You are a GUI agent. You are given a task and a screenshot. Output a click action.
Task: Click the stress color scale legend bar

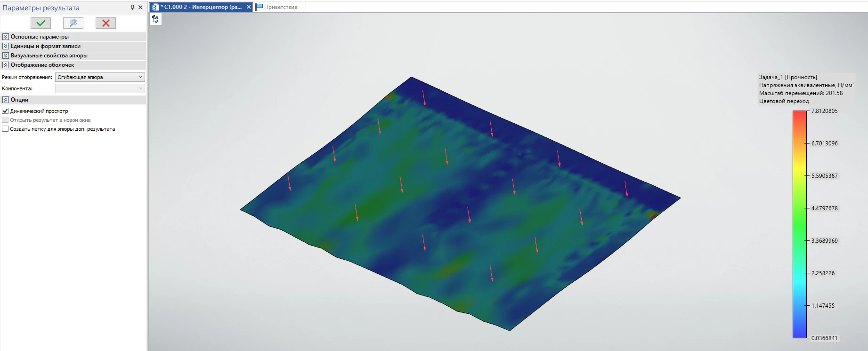point(799,224)
